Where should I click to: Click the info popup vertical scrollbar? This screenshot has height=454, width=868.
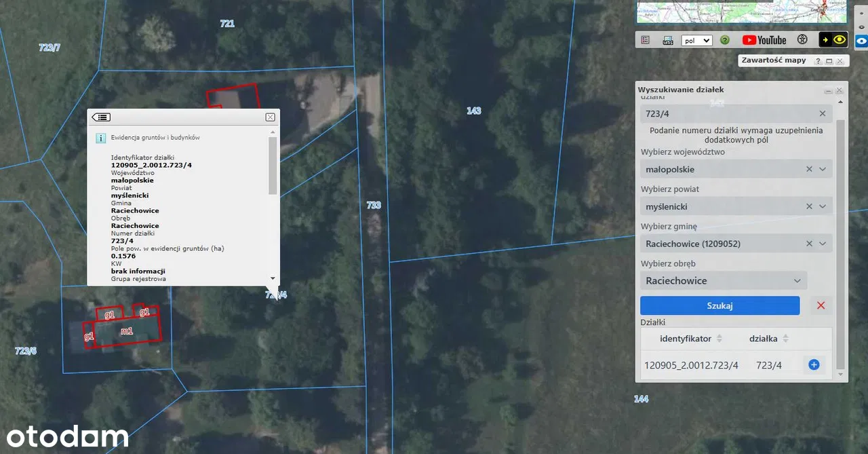(x=273, y=166)
